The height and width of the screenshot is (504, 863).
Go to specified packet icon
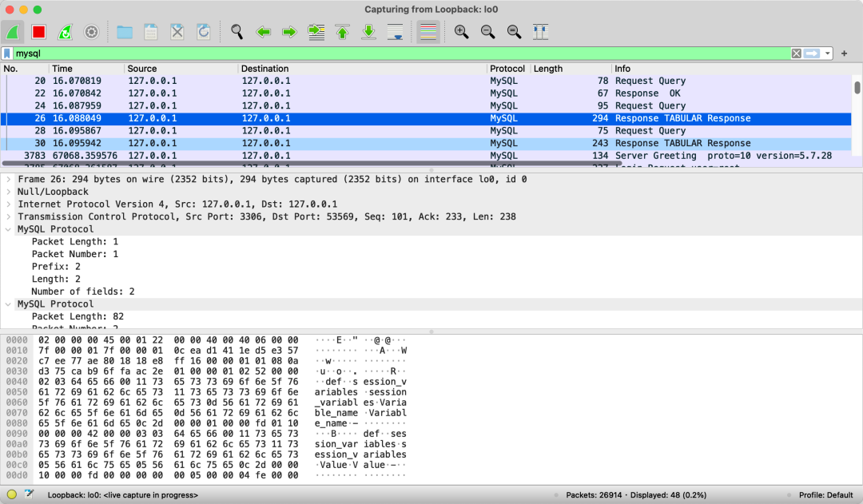click(x=316, y=32)
